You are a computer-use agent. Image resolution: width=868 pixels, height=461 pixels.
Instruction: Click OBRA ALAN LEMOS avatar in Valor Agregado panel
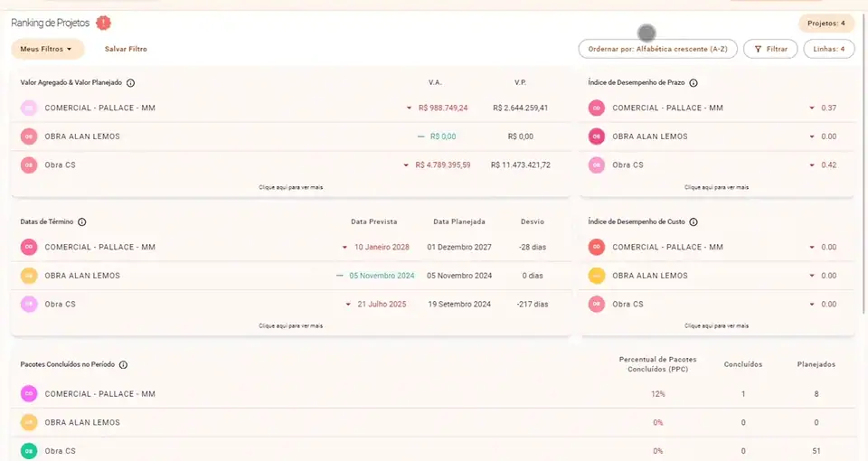click(x=29, y=136)
